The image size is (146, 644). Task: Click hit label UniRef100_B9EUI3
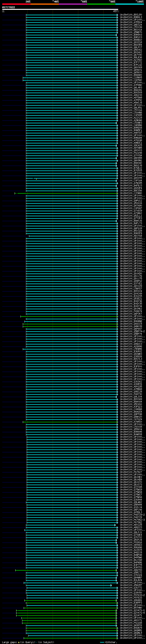[x=131, y=37]
